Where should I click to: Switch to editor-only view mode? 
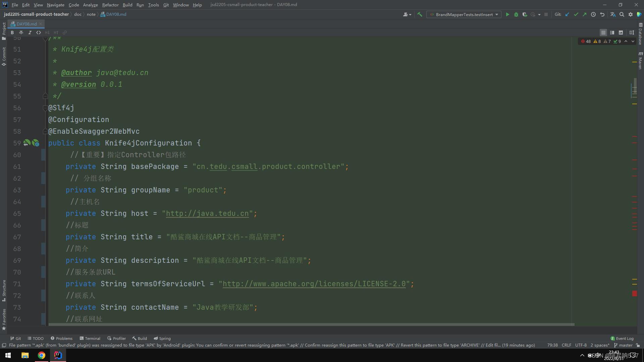coord(603,33)
